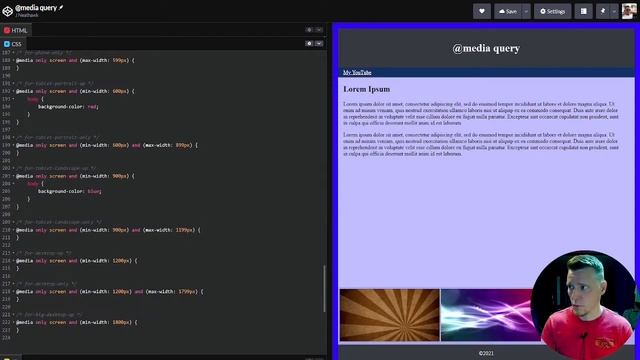Click first Lorem ipsum paragraph in preview
The height and width of the screenshot is (360, 640).
tap(481, 113)
